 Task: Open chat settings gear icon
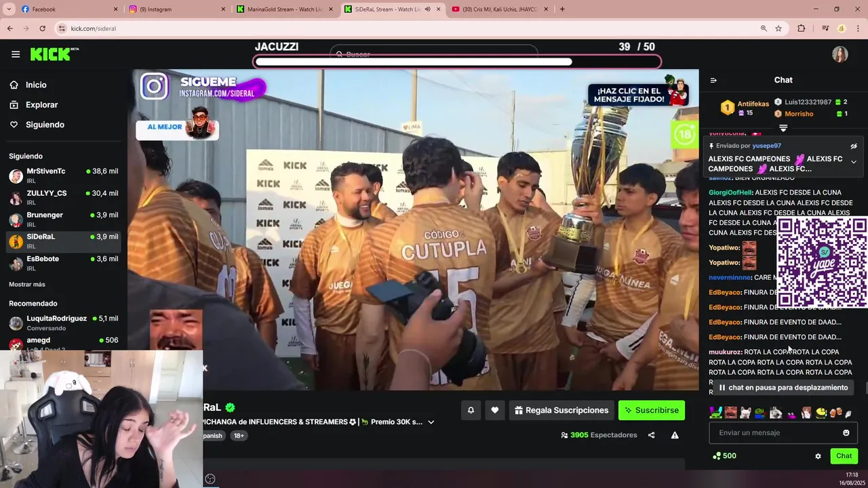[x=818, y=456]
